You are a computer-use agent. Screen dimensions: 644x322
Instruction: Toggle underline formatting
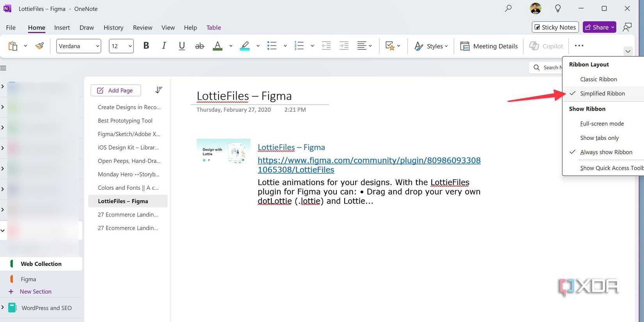pos(181,46)
